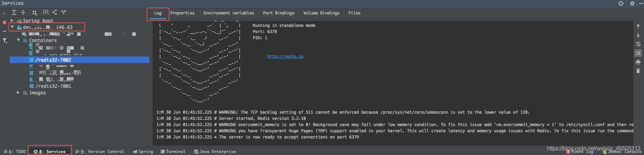Click the Expand All toolbar icon
Image resolution: width=644 pixels, height=155 pixels.
[14, 12]
